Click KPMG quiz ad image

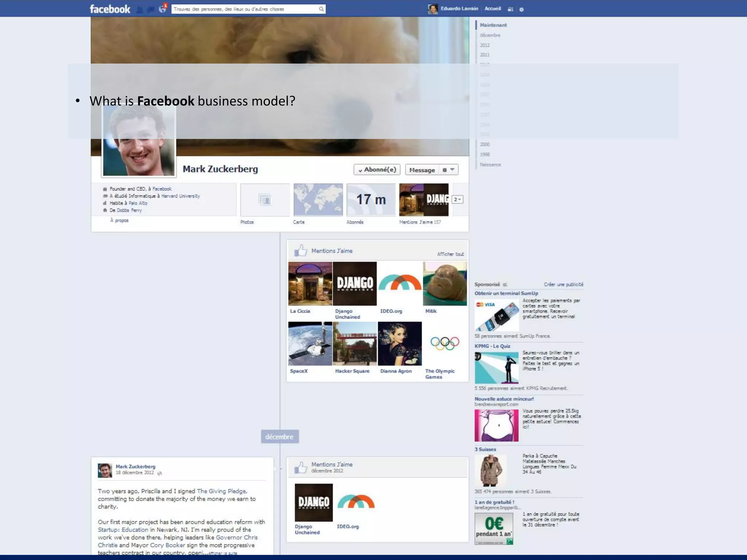click(x=497, y=367)
